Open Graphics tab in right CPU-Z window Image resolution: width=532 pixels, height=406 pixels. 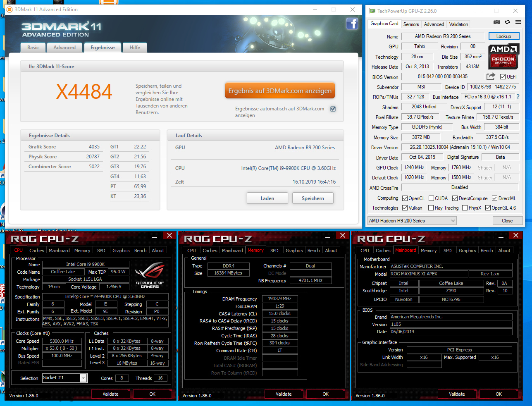(x=468, y=251)
